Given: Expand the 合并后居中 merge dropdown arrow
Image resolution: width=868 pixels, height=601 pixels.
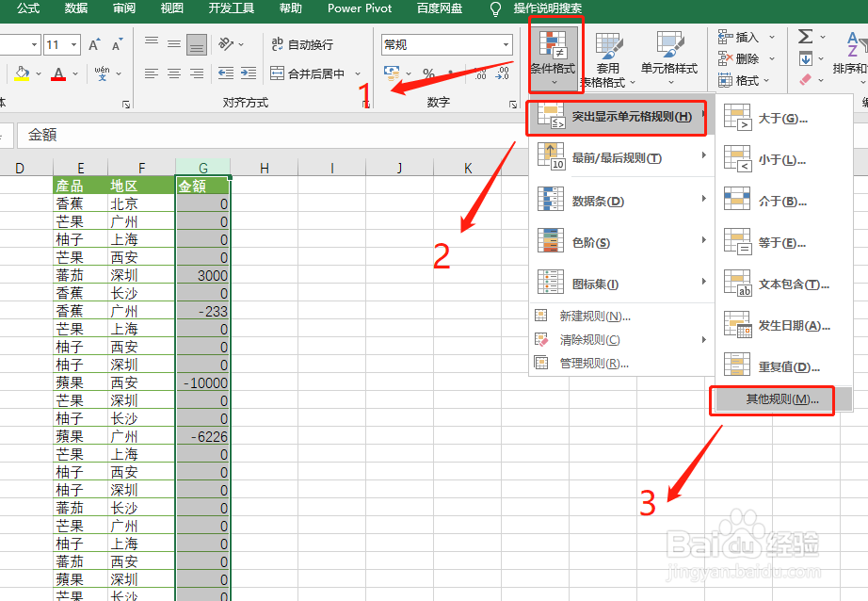Looking at the screenshot, I should click(x=357, y=73).
